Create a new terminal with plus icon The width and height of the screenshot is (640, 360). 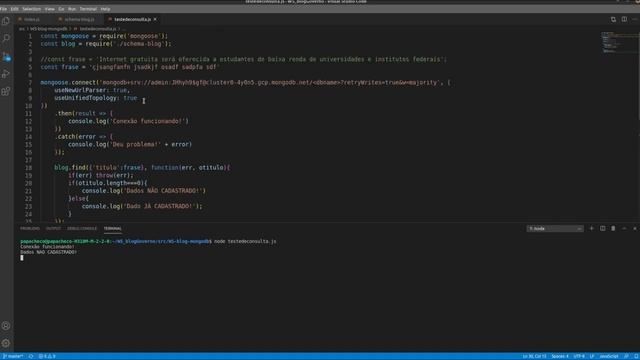(591, 229)
